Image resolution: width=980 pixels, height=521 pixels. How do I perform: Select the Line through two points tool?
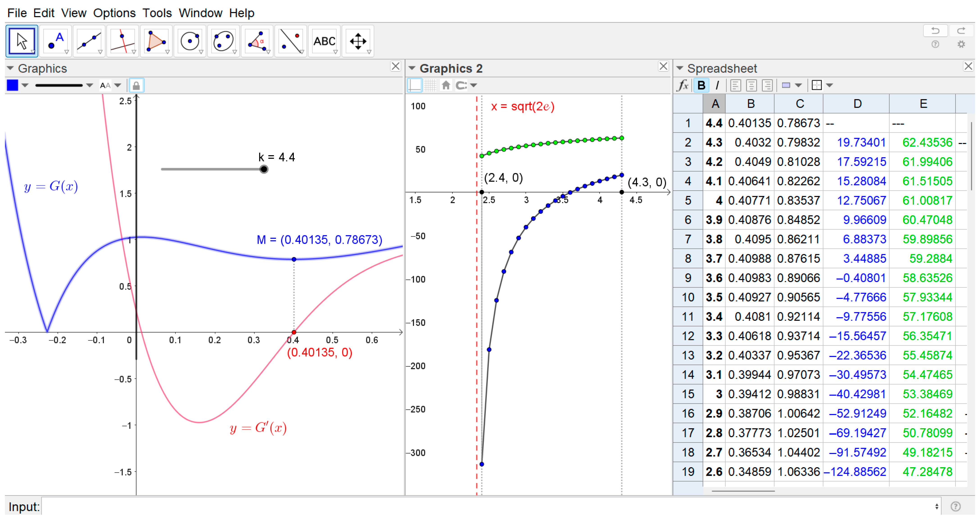coord(89,41)
